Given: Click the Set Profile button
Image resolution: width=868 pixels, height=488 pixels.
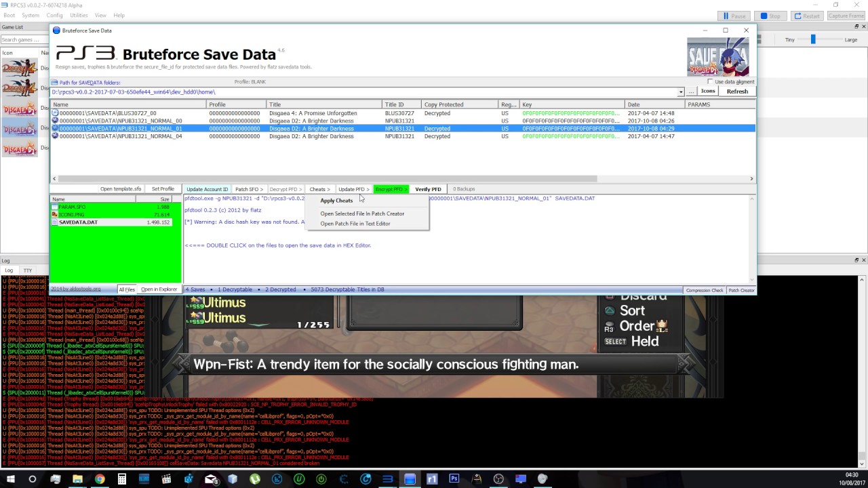Looking at the screenshot, I should pyautogui.click(x=163, y=189).
